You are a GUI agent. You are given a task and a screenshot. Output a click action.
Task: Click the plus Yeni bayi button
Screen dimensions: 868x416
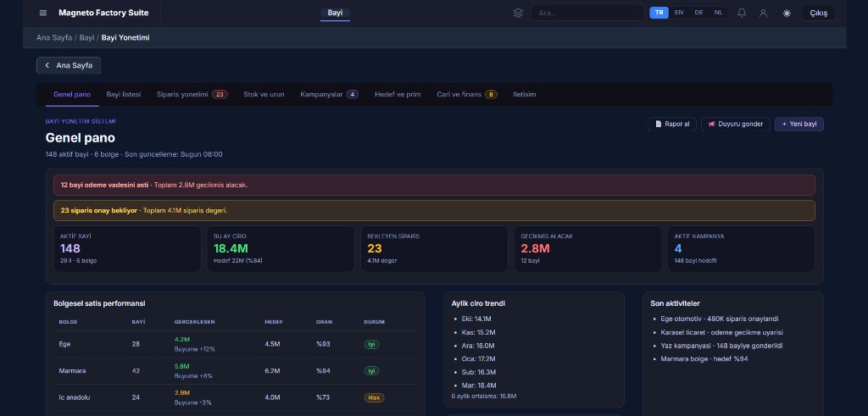click(798, 124)
